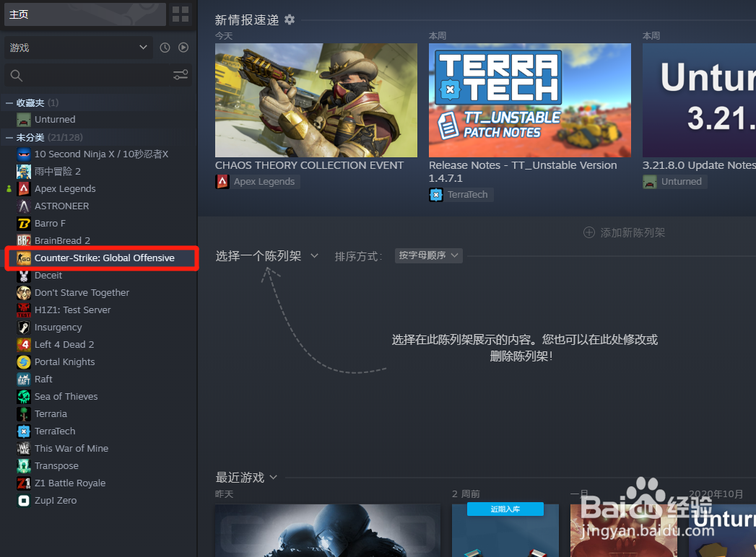Open Chaos Theory news thumbnail image
Image resolution: width=756 pixels, height=557 pixels.
click(x=316, y=100)
